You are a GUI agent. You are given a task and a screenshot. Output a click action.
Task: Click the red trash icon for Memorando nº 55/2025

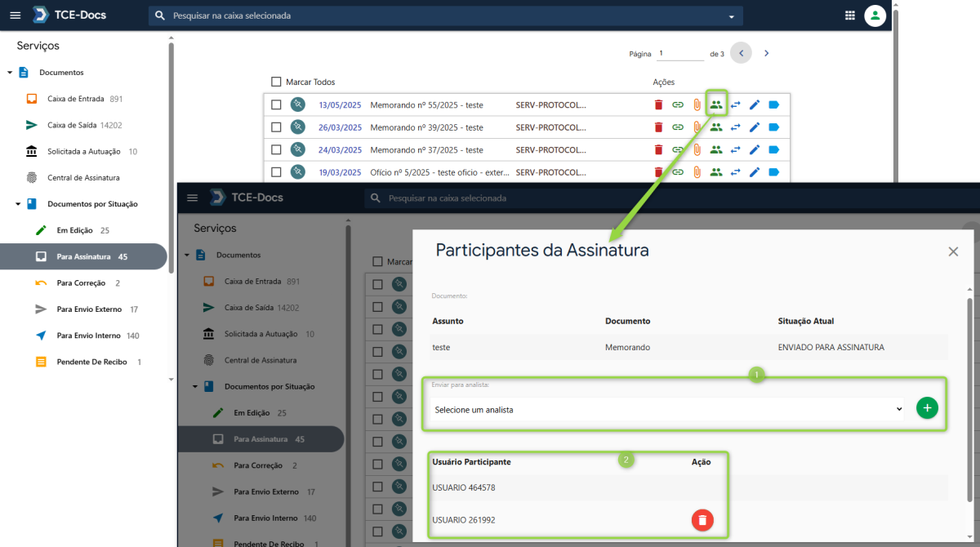click(x=658, y=105)
